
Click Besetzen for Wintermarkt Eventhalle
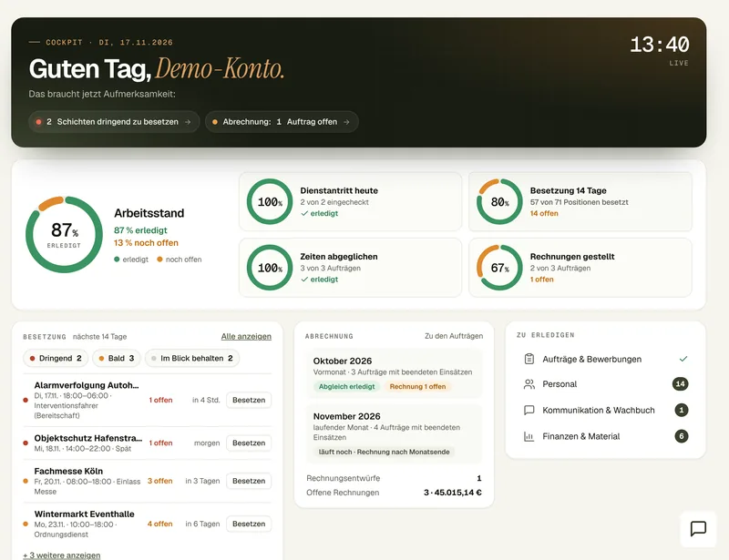coord(249,524)
